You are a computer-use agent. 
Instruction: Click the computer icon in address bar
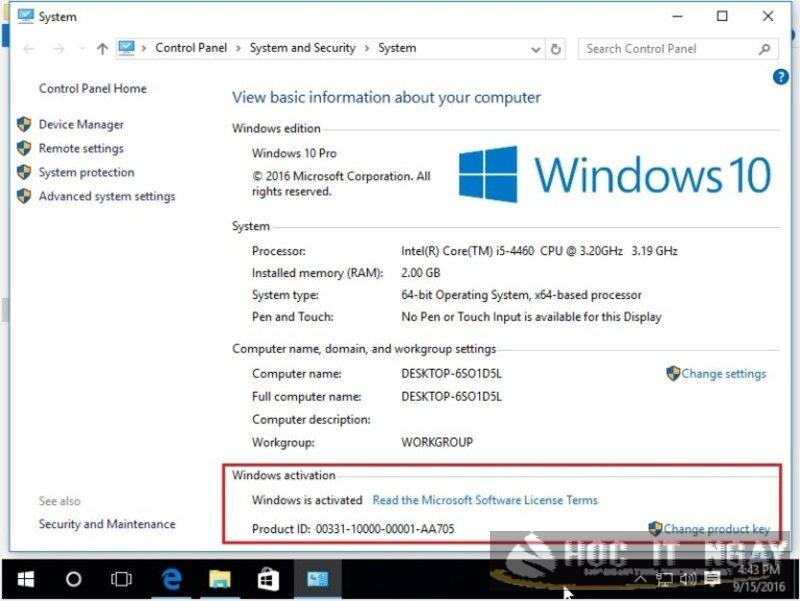pos(126,48)
